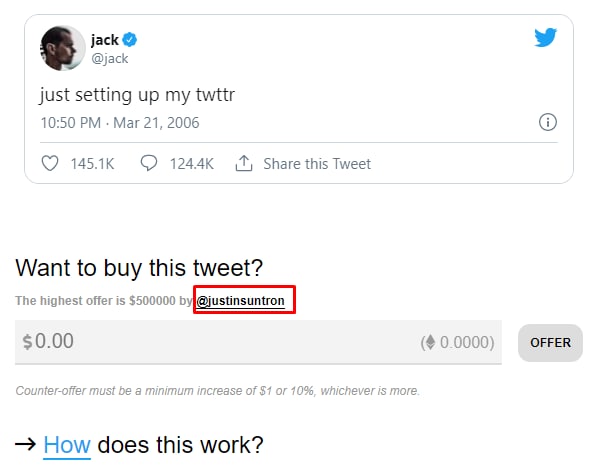
Task: Click the 145.1K likes count
Action: 91,163
